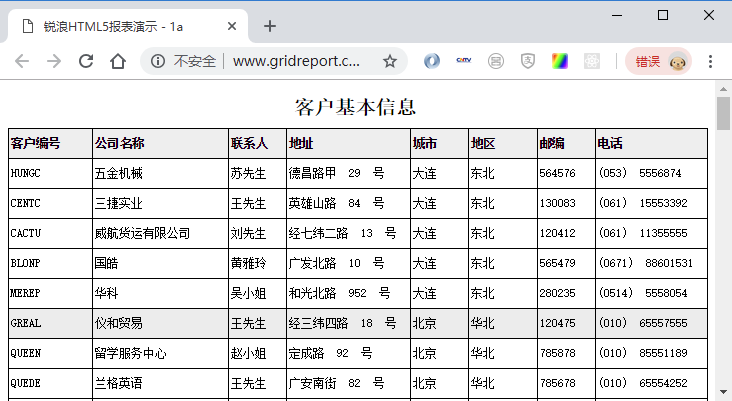View site info for the insecure connection
This screenshot has height=401, width=732.
pos(158,61)
